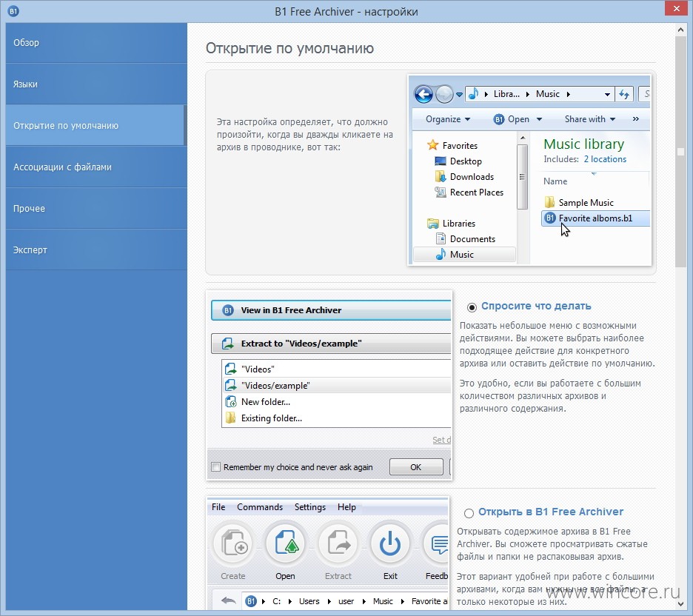The width and height of the screenshot is (693, 616).
Task: Switch to the Языки section
Action: point(96,84)
